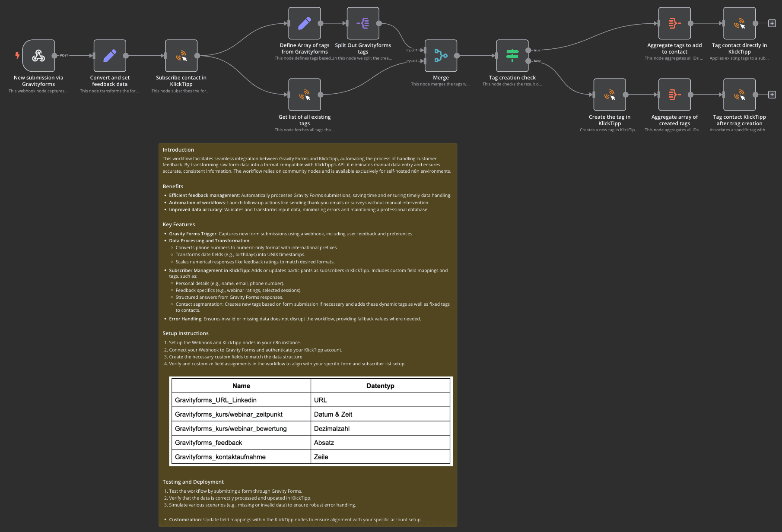Open the Create the tag in KlickTipp node
Image resolution: width=782 pixels, height=532 pixels.
point(610,95)
